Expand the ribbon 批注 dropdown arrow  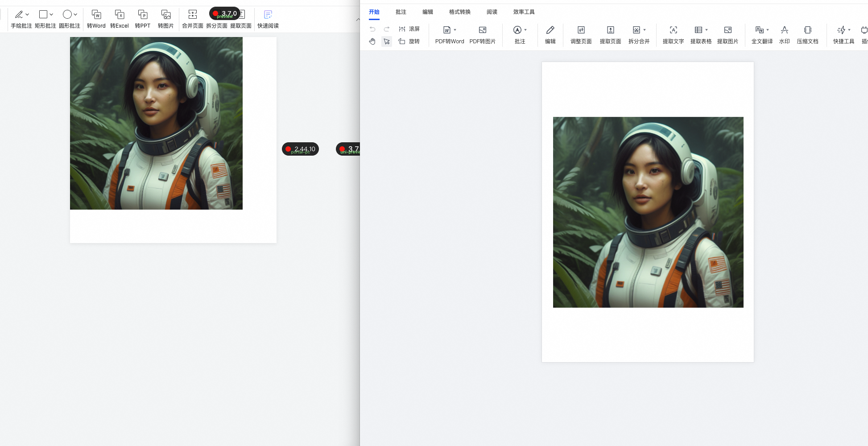(525, 30)
